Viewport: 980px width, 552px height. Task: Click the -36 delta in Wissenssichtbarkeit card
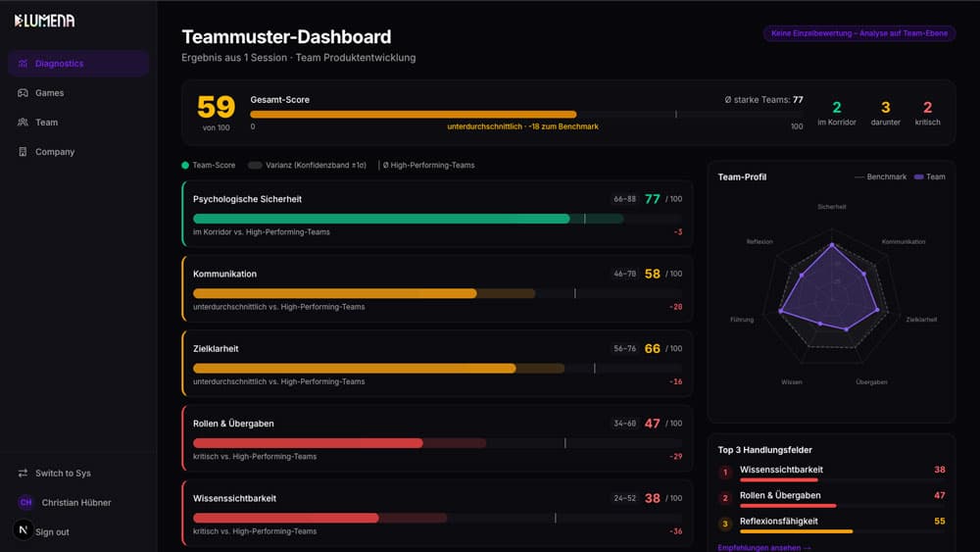(675, 531)
